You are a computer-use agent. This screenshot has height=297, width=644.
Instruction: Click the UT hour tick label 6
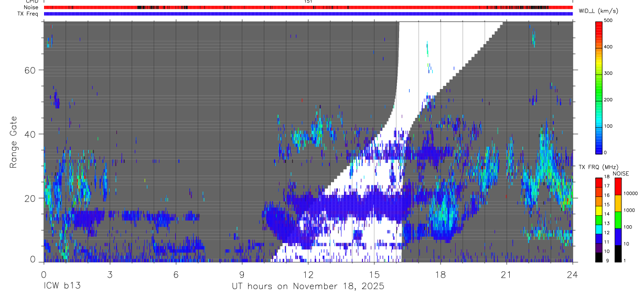pos(176,274)
